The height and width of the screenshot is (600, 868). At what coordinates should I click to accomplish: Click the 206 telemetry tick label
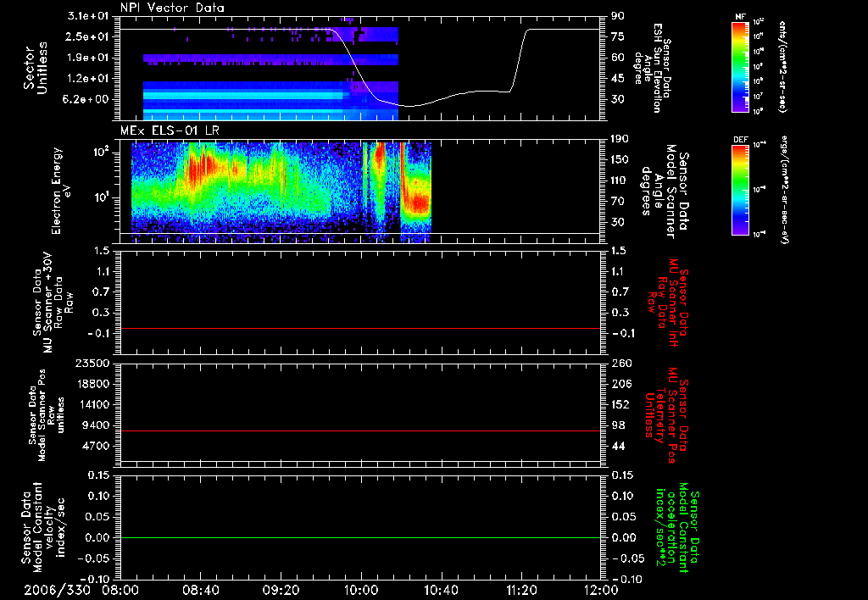click(x=620, y=384)
